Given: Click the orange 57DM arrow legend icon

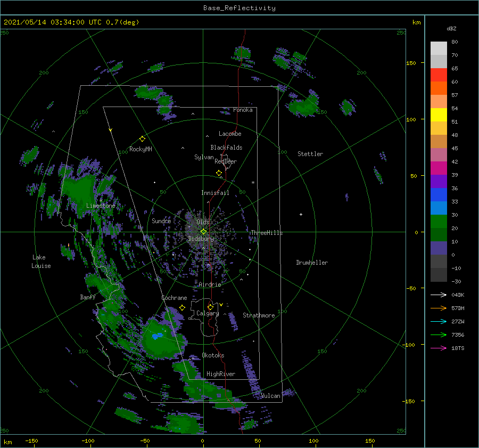Looking at the screenshot, I should [439, 308].
